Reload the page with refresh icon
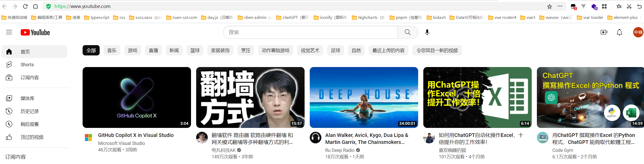Image resolution: width=644 pixels, height=164 pixels. coord(25,6)
